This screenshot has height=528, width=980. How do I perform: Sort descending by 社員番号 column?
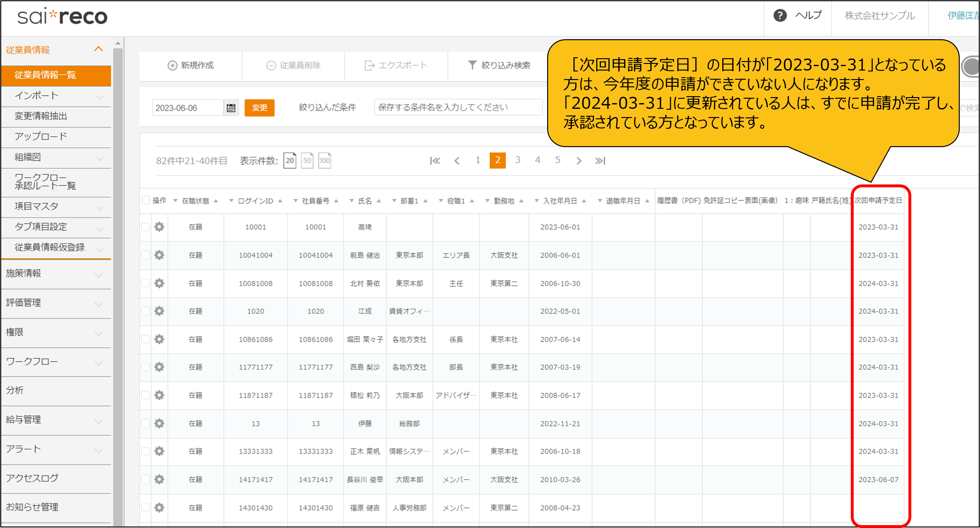[x=295, y=201]
